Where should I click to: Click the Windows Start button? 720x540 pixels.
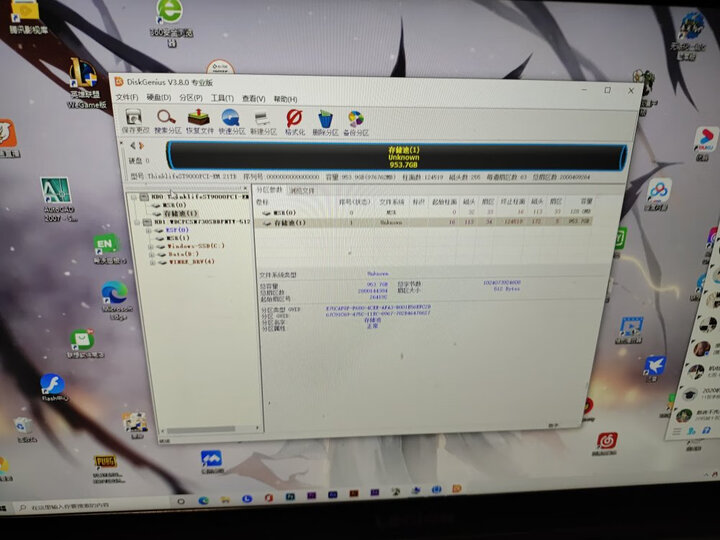point(4,508)
